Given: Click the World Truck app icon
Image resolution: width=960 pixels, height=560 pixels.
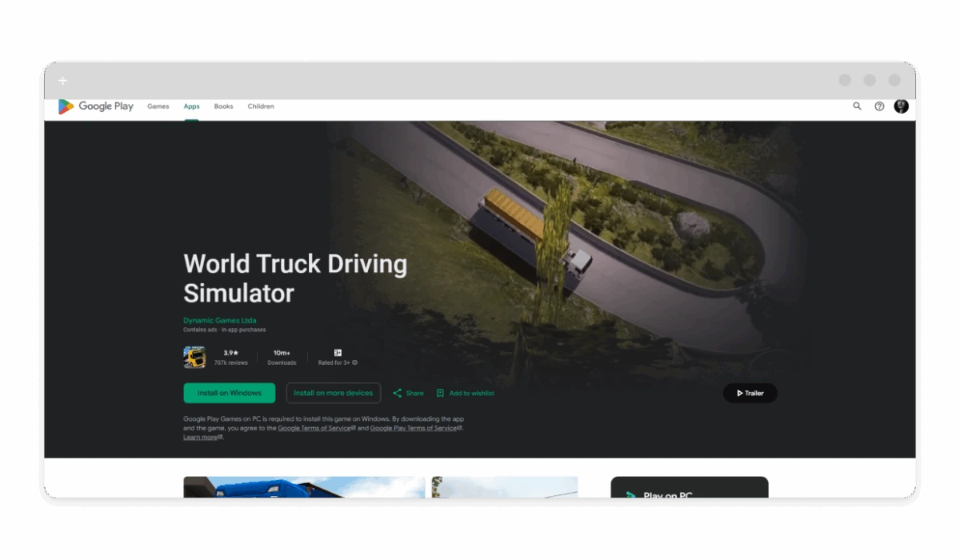Looking at the screenshot, I should click(194, 357).
